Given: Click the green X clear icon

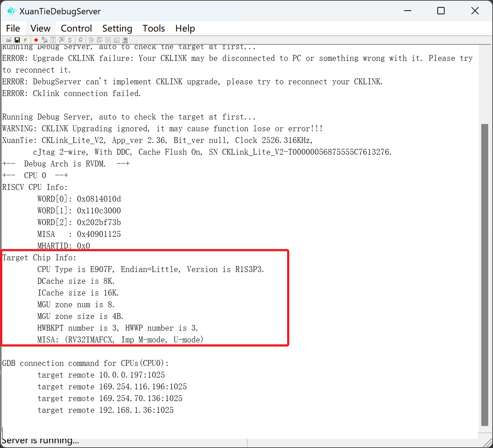Looking at the screenshot, I should 25,40.
